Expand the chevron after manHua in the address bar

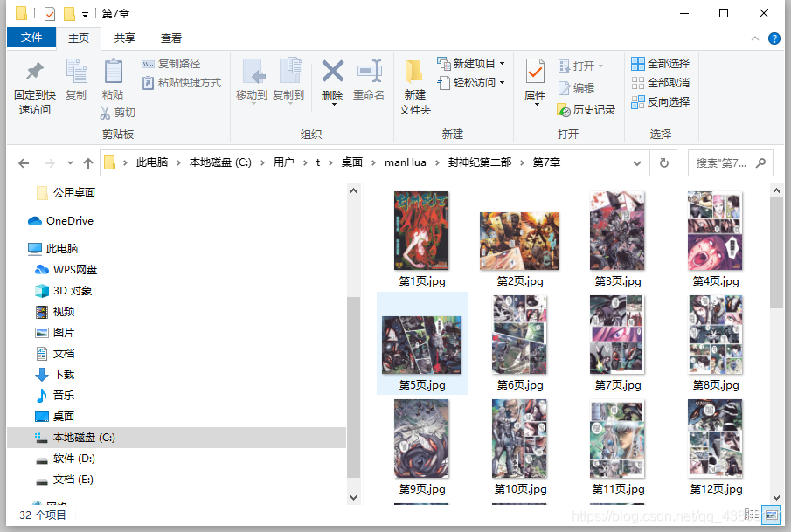[x=437, y=162]
